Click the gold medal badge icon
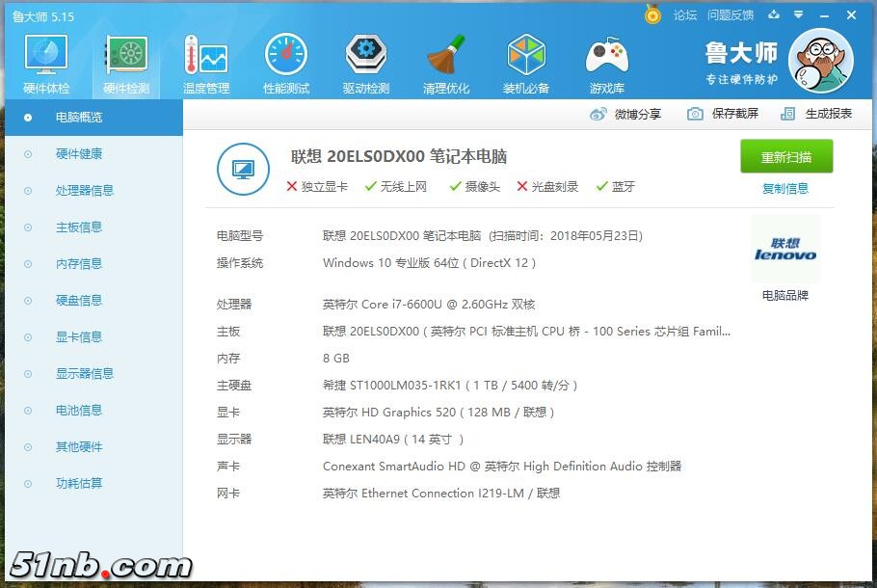Screen dimensions: 877x588 (x=651, y=15)
